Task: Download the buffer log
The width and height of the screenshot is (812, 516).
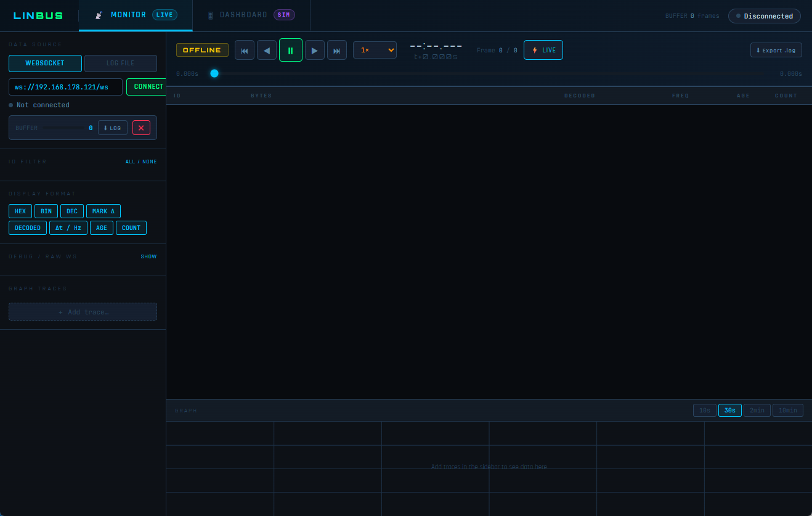Action: click(113, 128)
